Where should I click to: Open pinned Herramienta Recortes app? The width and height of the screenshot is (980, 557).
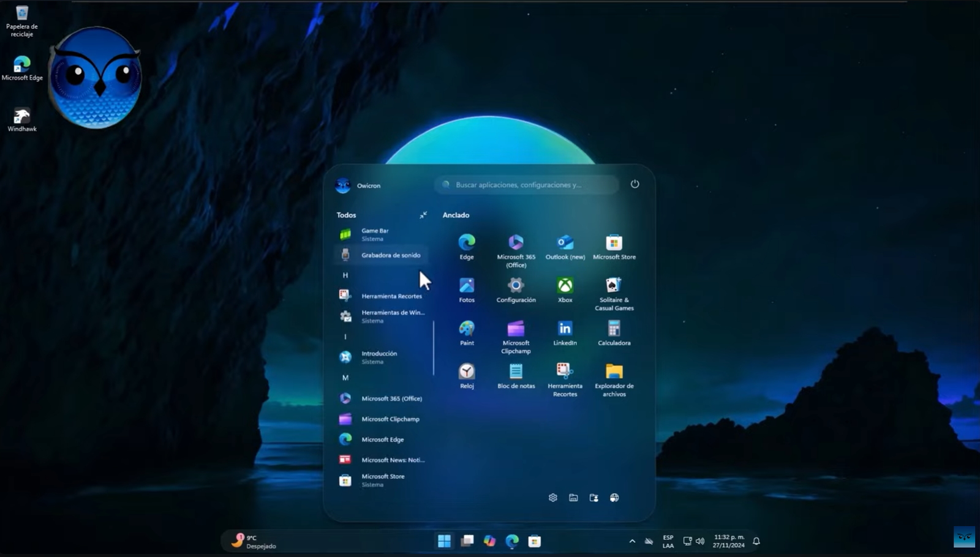(x=565, y=379)
